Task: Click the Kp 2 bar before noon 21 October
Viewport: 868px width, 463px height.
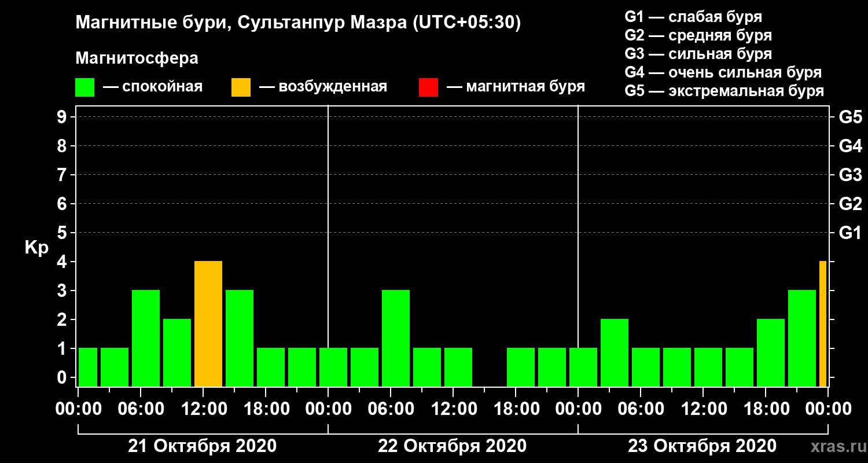Action: (177, 353)
